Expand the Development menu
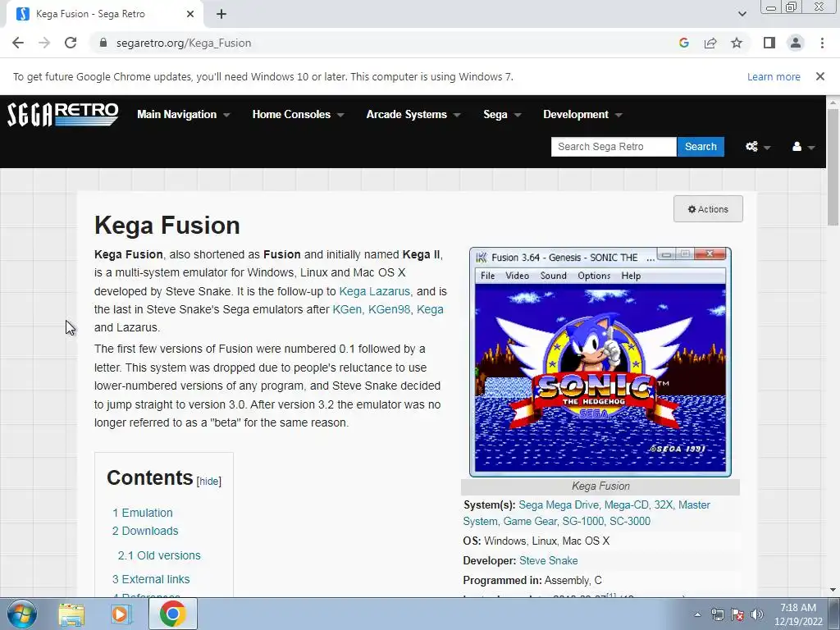Viewport: 840px width, 630px height. [x=582, y=115]
